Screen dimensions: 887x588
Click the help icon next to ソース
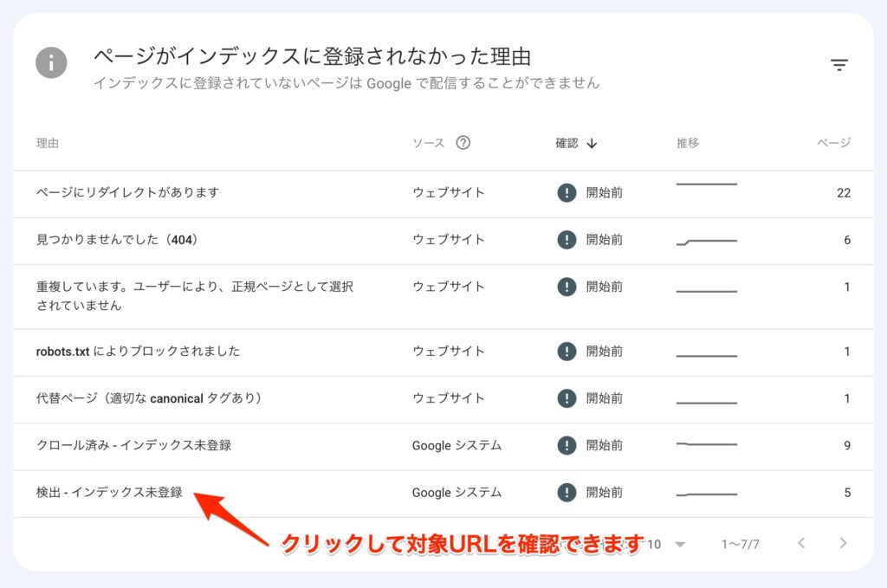(463, 143)
